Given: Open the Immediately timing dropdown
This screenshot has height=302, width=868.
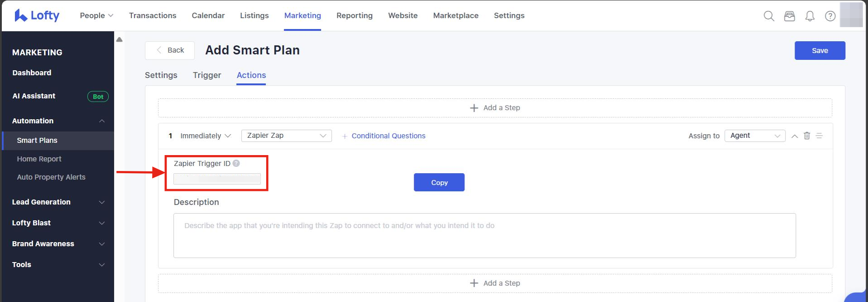Looking at the screenshot, I should [206, 136].
